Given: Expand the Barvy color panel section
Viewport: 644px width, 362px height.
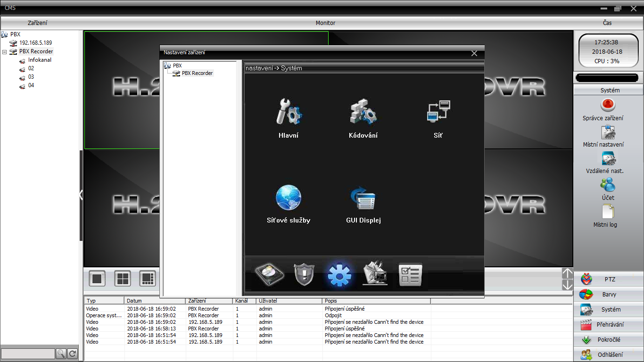Looking at the screenshot, I should (609, 295).
